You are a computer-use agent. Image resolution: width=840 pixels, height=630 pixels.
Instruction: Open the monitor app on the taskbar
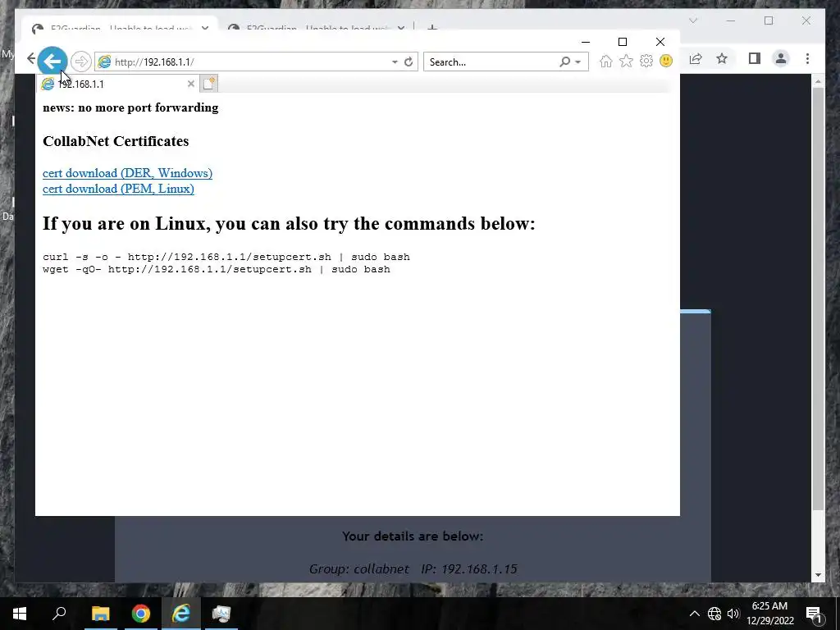point(221,614)
